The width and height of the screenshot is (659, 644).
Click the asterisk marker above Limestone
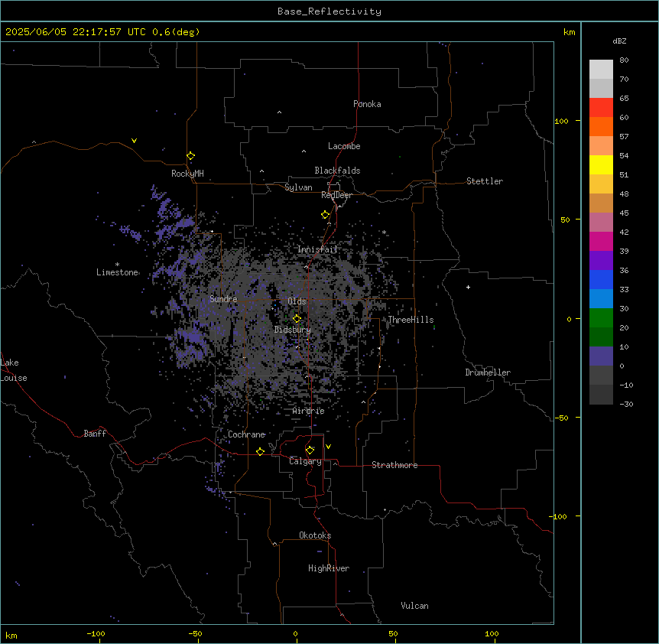[x=117, y=264]
